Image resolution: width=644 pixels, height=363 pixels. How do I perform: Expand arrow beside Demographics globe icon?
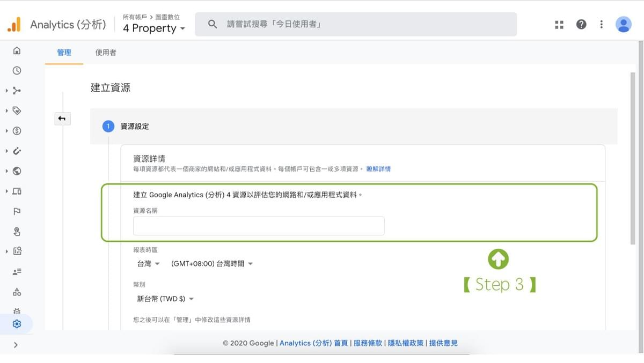coord(6,171)
